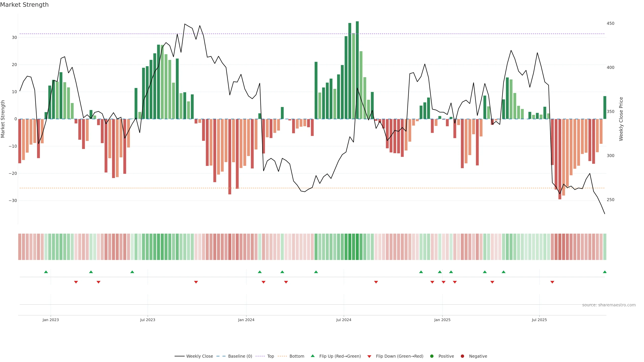This screenshot has height=362, width=644.
Task: Click the darkest green heatmap cell
Action: [x=357, y=247]
